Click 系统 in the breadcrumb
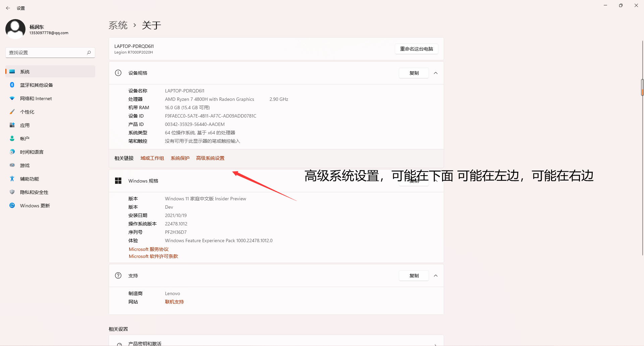Viewport: 644px width, 346px height. (x=118, y=25)
